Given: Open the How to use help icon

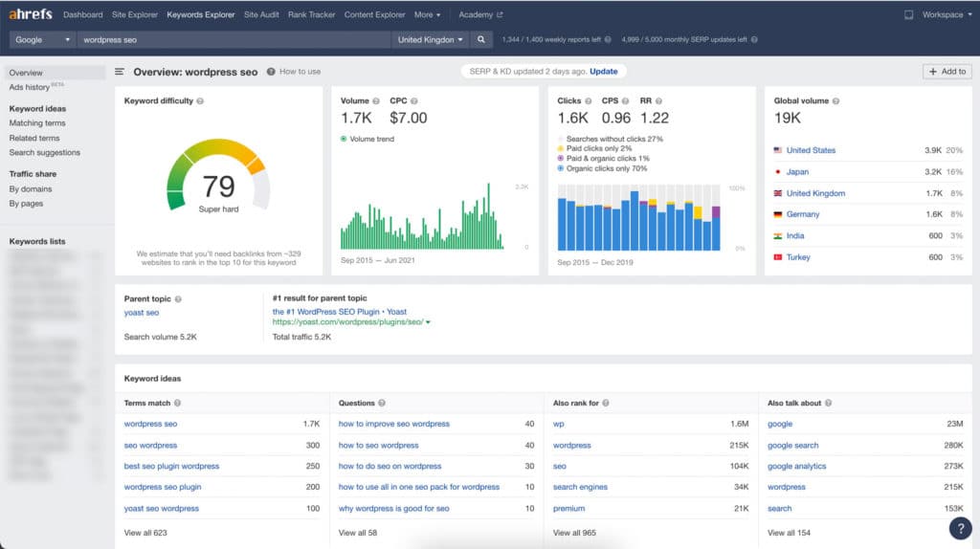Looking at the screenshot, I should click(x=271, y=72).
